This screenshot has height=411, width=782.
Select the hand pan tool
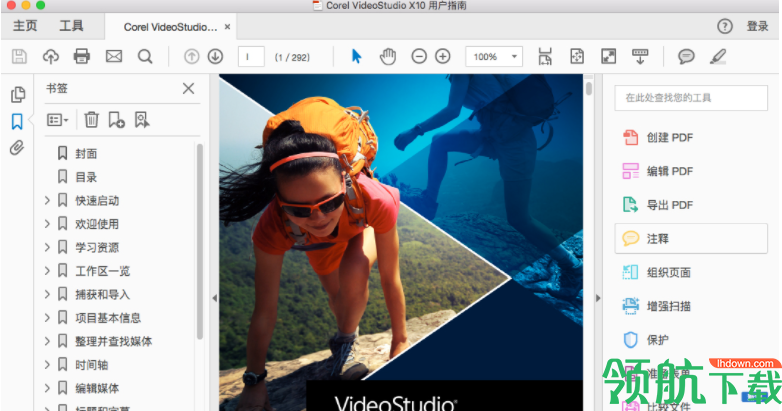point(388,56)
